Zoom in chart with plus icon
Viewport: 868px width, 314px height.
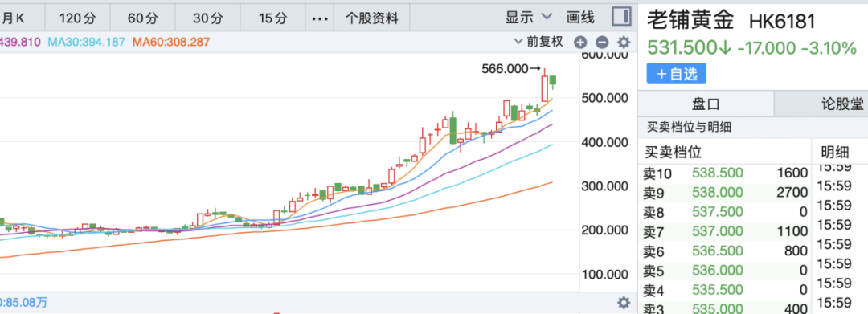tap(579, 42)
